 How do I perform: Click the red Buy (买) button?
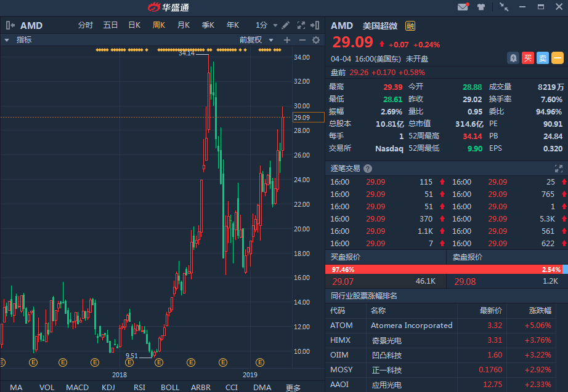[528, 58]
